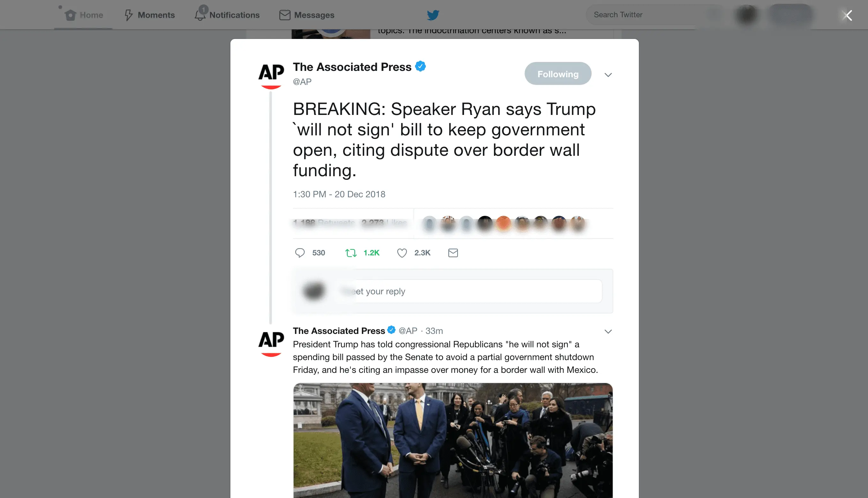Like the tweet with the heart icon
The height and width of the screenshot is (498, 868).
click(x=402, y=253)
